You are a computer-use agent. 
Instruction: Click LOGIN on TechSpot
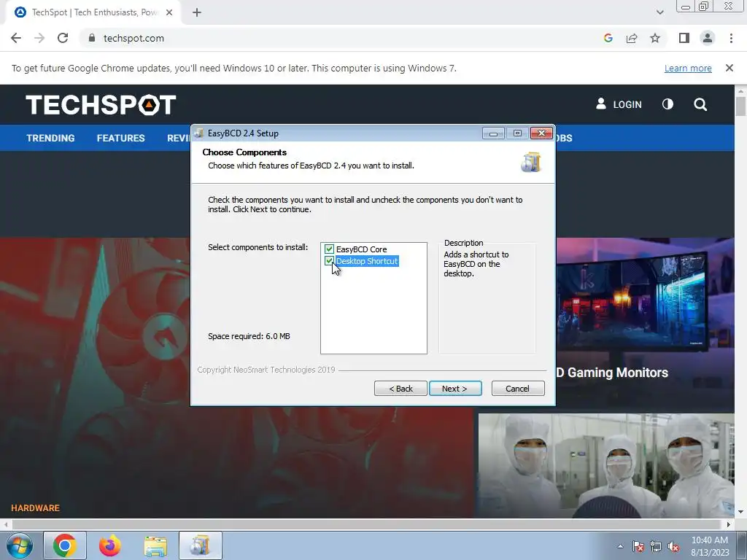tap(619, 104)
